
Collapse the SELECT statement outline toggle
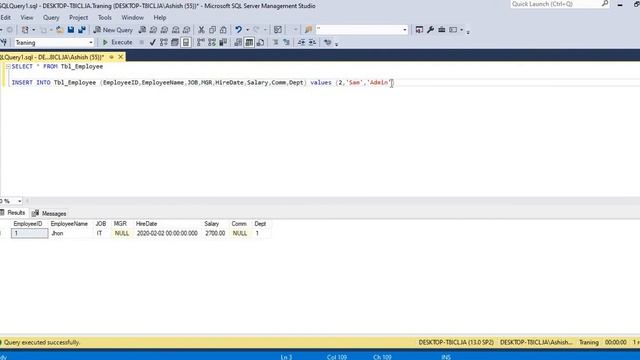(8, 66)
